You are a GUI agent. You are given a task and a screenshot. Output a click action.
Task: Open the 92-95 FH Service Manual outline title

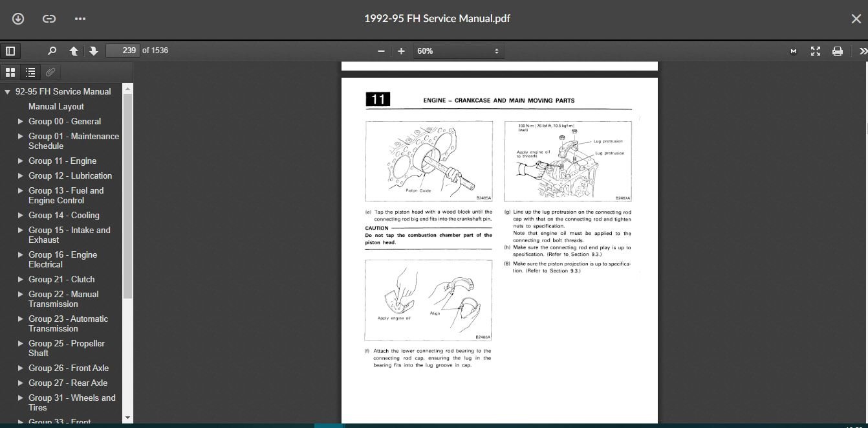pos(63,92)
